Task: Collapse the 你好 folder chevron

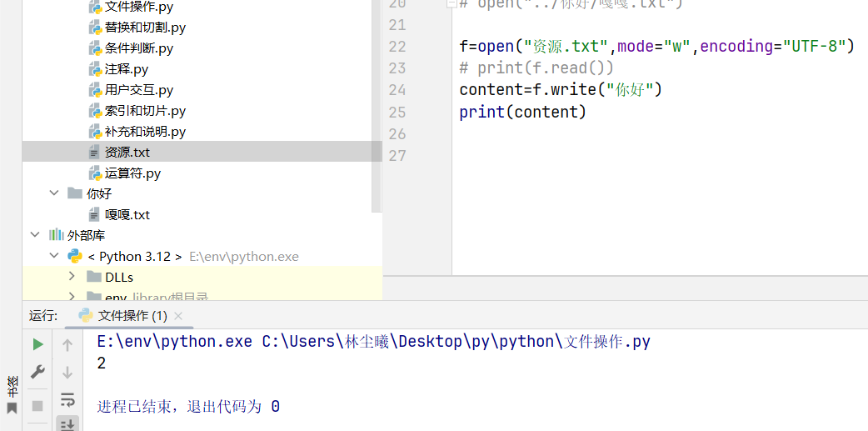Action: coord(54,193)
